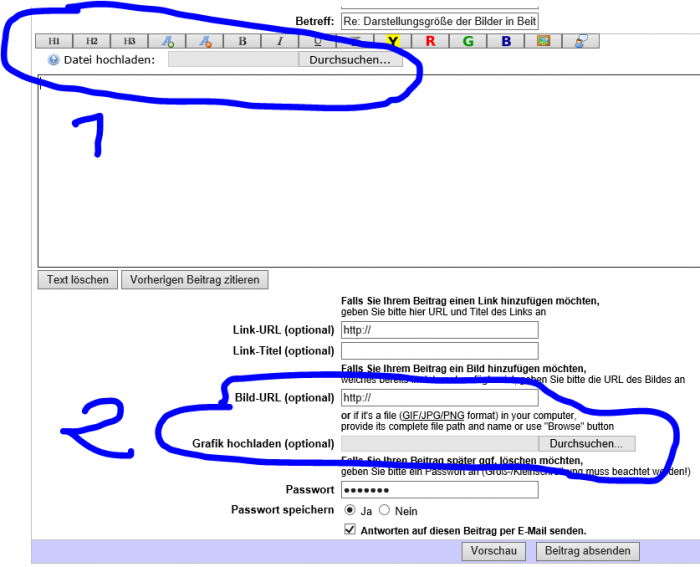700x567 pixels.
Task: Click Durchsuchen for Grafik hochladen
Action: tap(587, 444)
